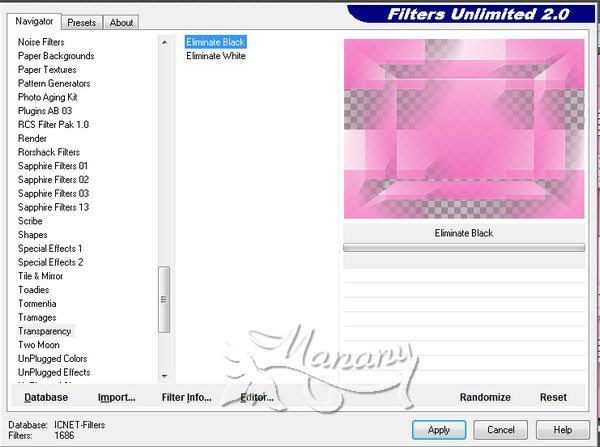Click Import... button
Image resolution: width=600 pixels, height=447 pixels.
[117, 397]
